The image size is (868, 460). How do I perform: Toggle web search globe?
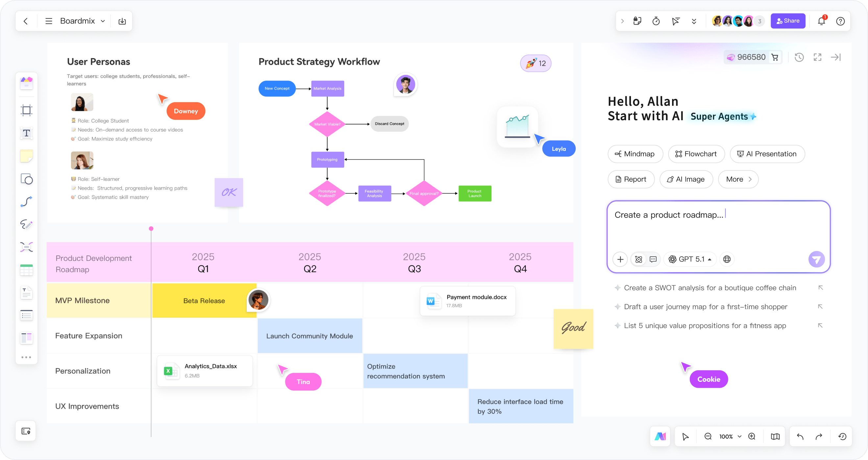(727, 259)
